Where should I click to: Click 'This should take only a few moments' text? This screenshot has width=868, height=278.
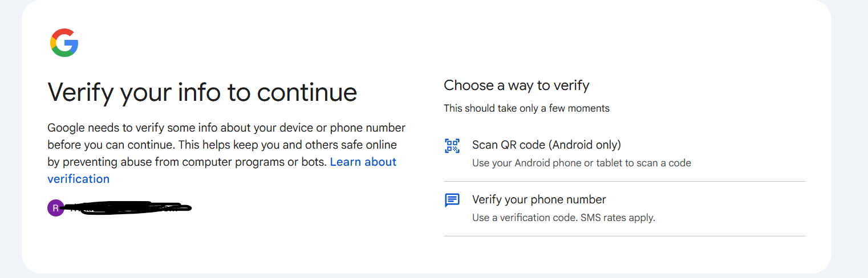click(526, 108)
